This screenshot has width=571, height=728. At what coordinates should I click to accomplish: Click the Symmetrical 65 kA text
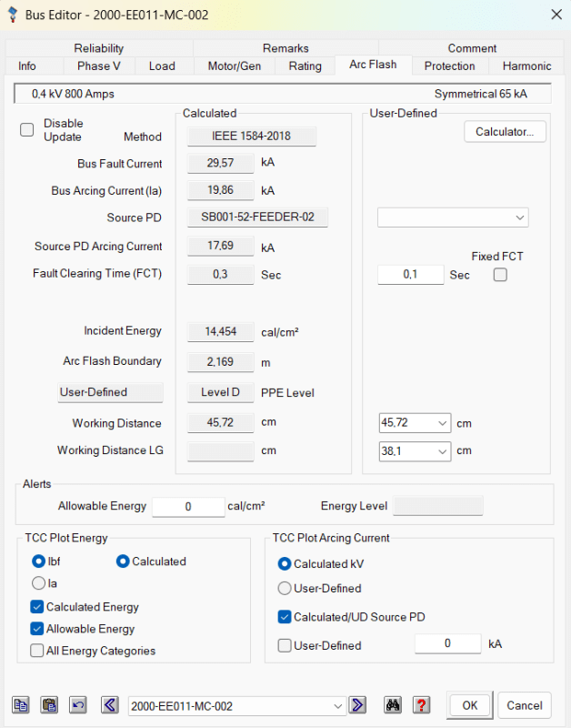(x=481, y=94)
